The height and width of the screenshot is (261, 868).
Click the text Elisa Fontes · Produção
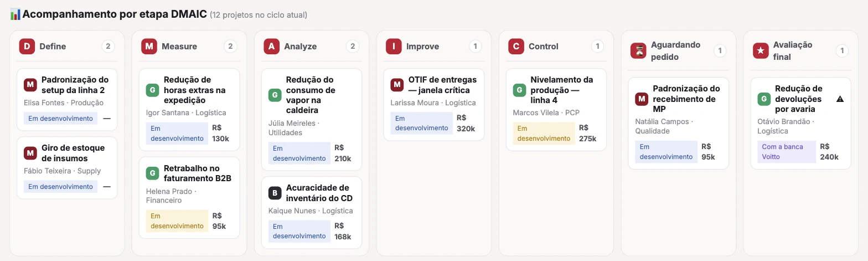pyautogui.click(x=64, y=103)
